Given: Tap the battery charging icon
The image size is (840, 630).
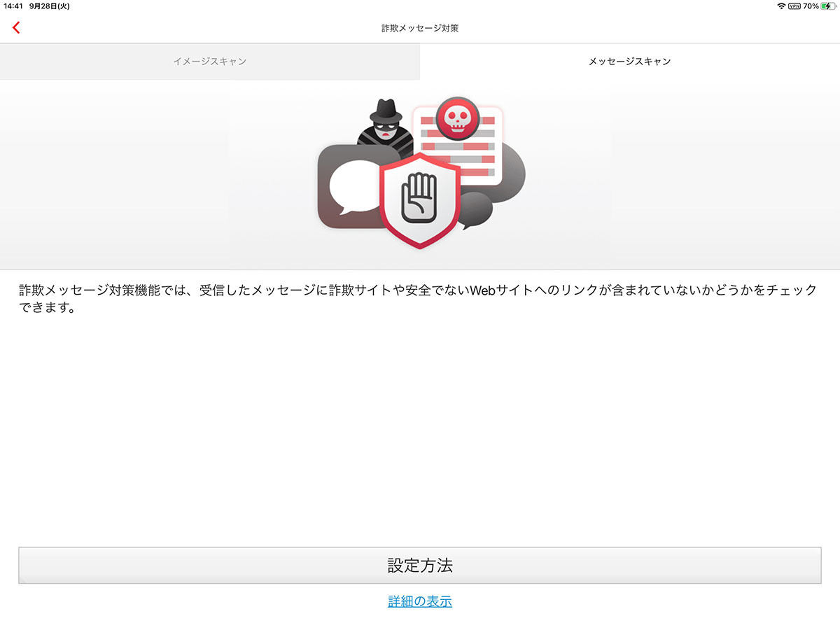Looking at the screenshot, I should coord(828,6).
